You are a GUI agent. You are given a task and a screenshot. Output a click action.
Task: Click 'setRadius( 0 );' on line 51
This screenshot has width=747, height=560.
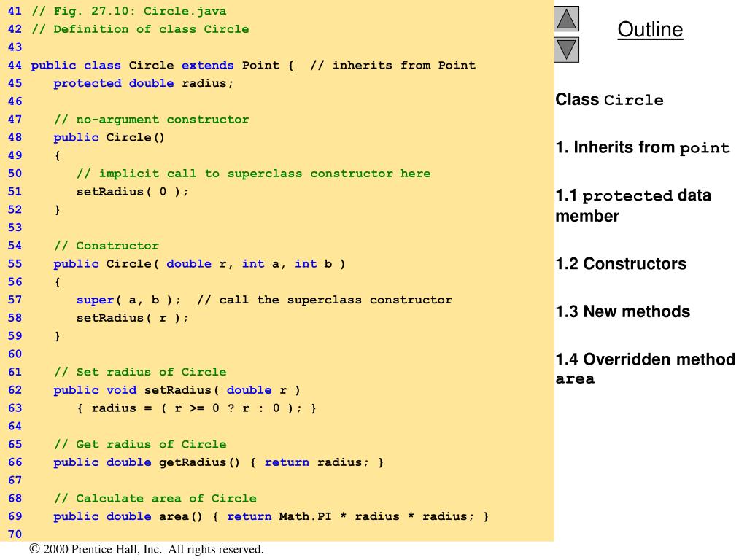tap(132, 192)
